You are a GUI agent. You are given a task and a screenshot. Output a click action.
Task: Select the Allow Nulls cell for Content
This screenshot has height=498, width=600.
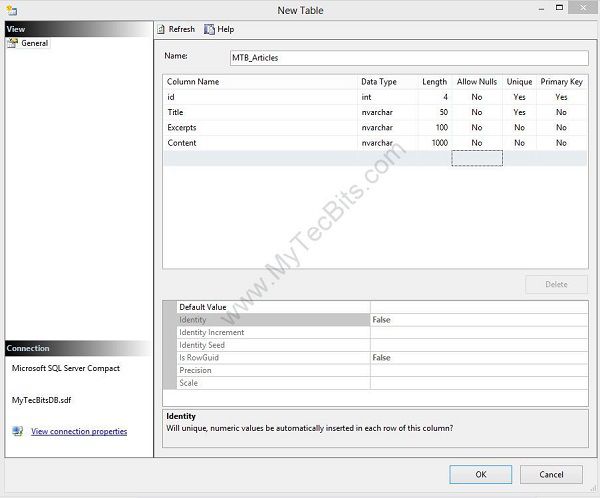pyautogui.click(x=477, y=143)
